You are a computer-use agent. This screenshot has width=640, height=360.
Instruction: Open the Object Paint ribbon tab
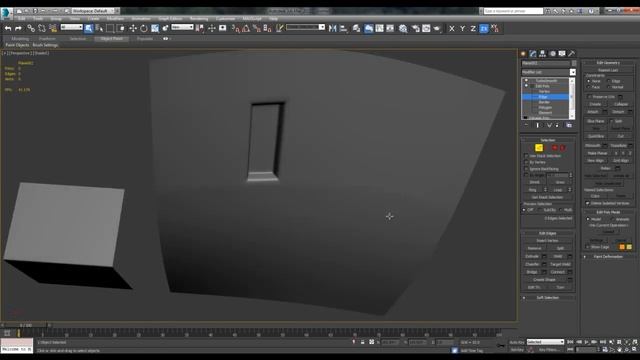click(x=112, y=39)
